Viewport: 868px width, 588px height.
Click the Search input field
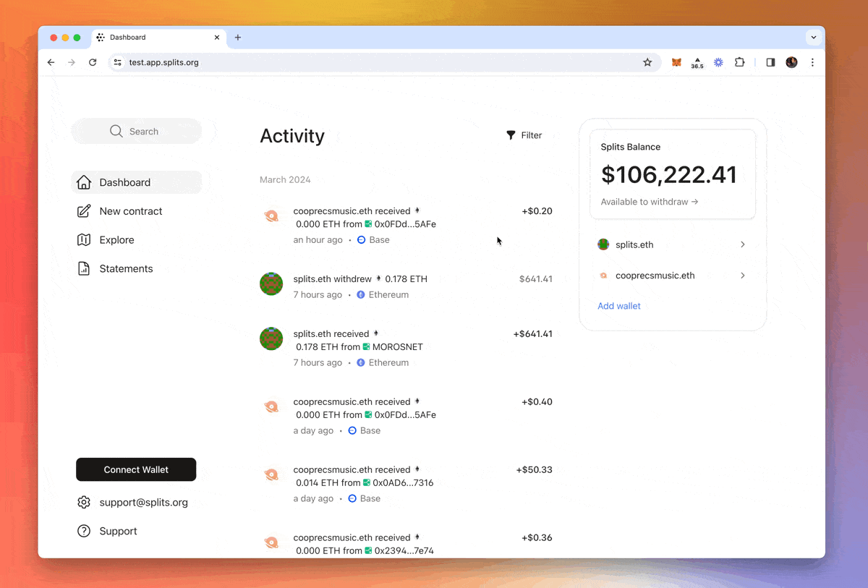[x=137, y=131]
